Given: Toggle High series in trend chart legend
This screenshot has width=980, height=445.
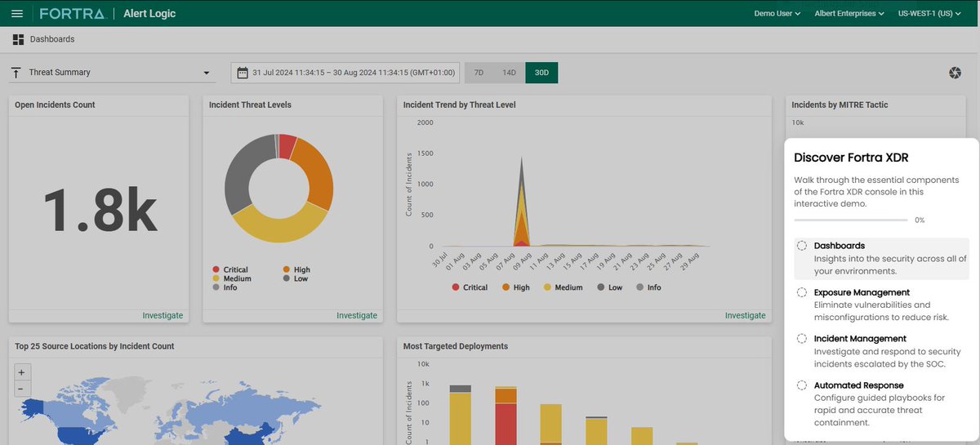Looking at the screenshot, I should (516, 287).
